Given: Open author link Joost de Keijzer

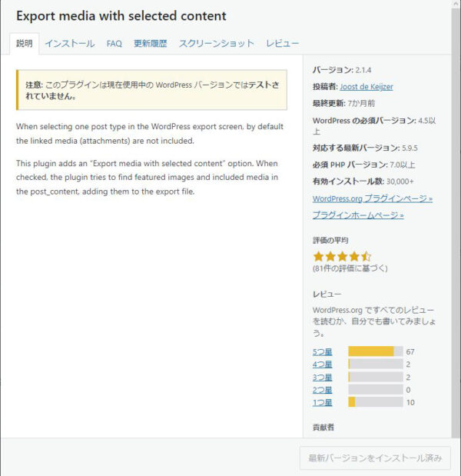Looking at the screenshot, I should coord(366,87).
